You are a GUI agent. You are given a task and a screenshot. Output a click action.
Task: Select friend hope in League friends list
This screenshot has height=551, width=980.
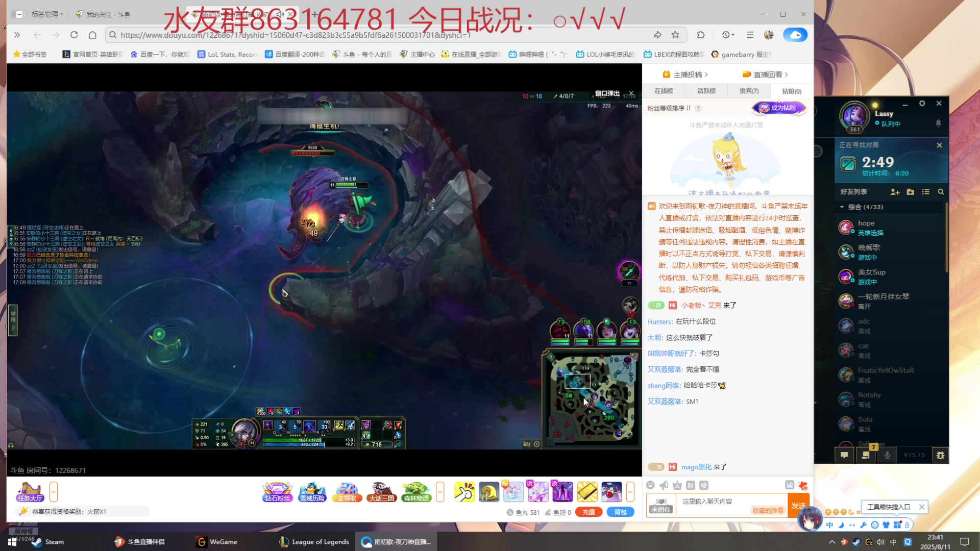892,228
